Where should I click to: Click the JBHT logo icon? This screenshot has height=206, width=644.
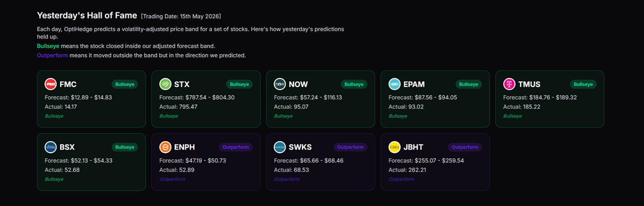coord(394,147)
